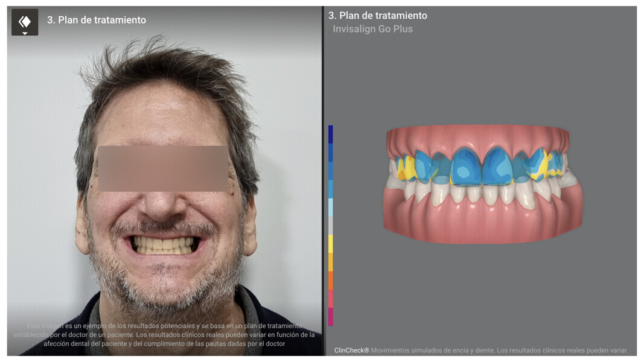Click the salmon red color scale segment

click(x=330, y=298)
